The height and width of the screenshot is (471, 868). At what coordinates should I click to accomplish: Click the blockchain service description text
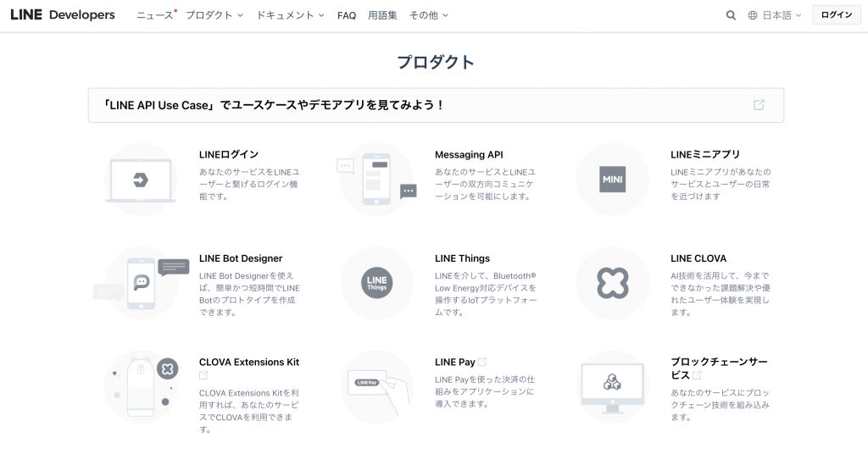721,405
